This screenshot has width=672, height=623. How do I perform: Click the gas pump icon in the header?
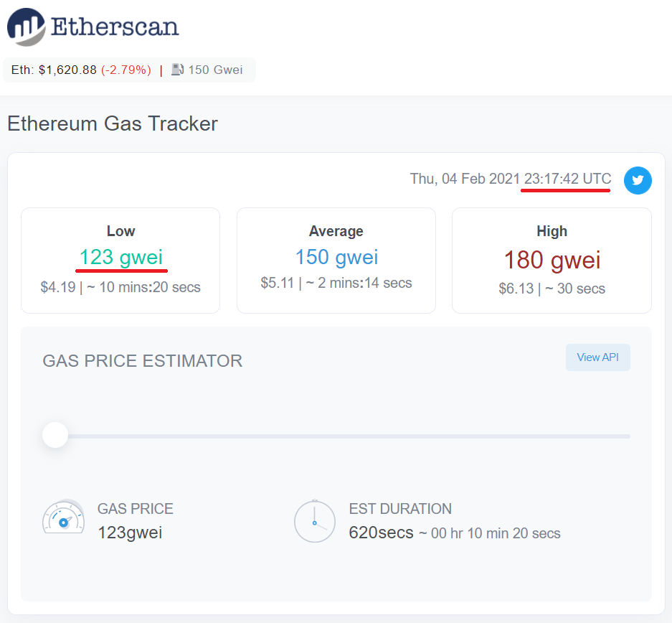(177, 70)
